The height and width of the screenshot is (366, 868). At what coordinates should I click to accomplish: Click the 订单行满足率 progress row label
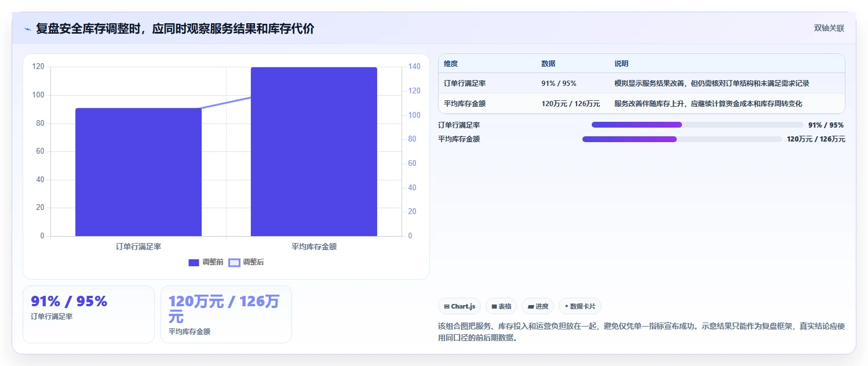click(459, 125)
